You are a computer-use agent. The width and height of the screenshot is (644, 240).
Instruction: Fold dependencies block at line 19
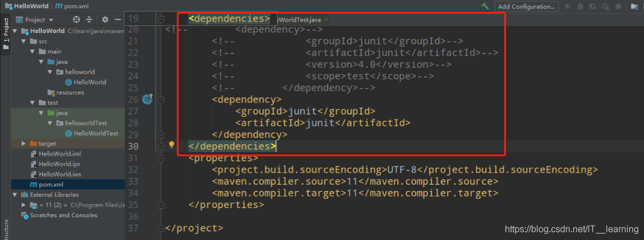click(161, 18)
